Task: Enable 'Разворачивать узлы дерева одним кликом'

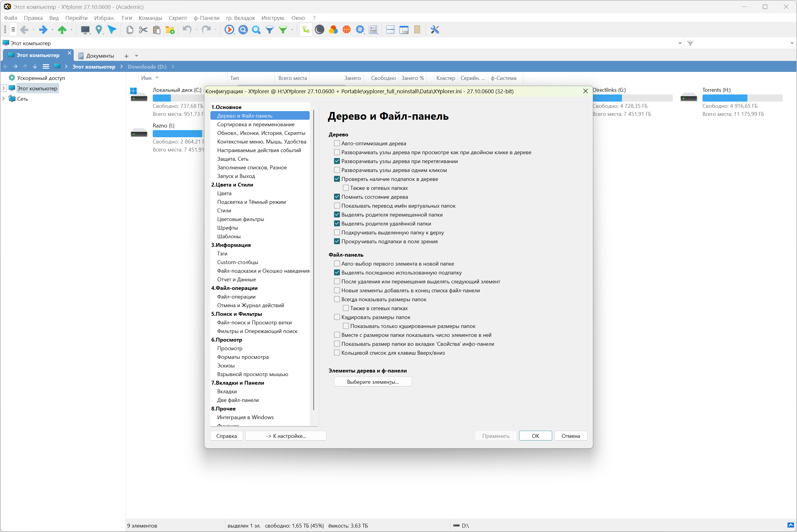Action: (337, 170)
